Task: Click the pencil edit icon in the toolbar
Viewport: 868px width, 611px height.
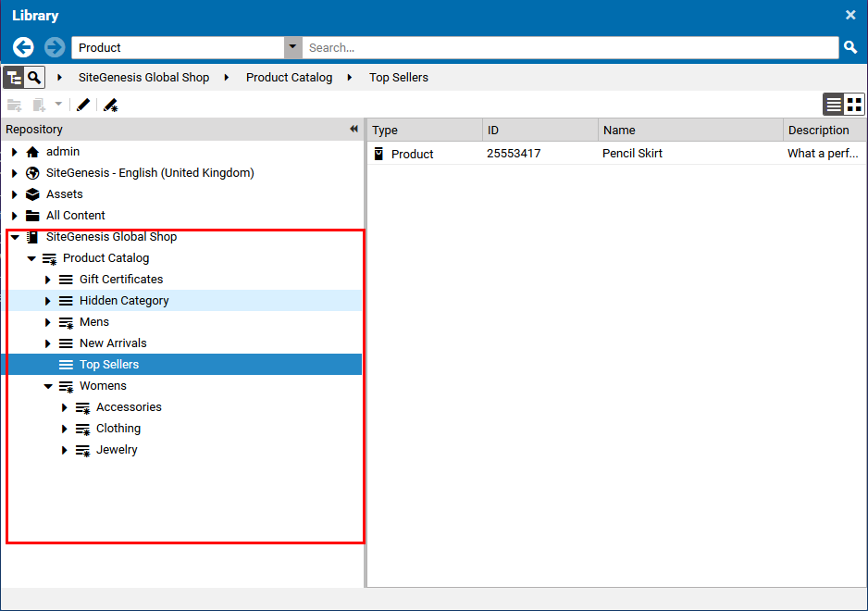Action: [83, 105]
